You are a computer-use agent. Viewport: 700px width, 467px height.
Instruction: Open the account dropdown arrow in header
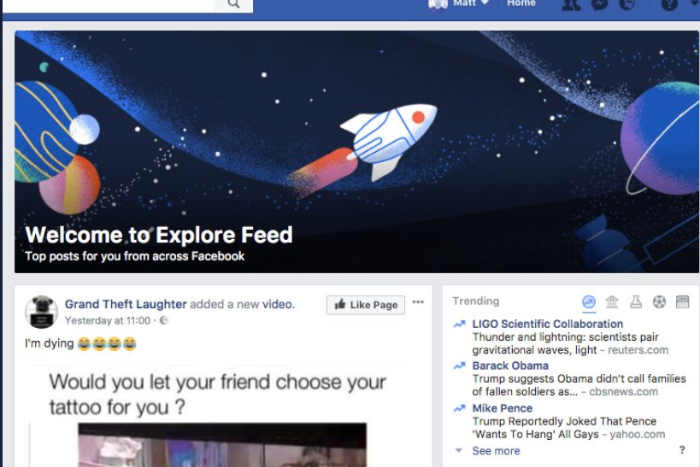coord(696,3)
